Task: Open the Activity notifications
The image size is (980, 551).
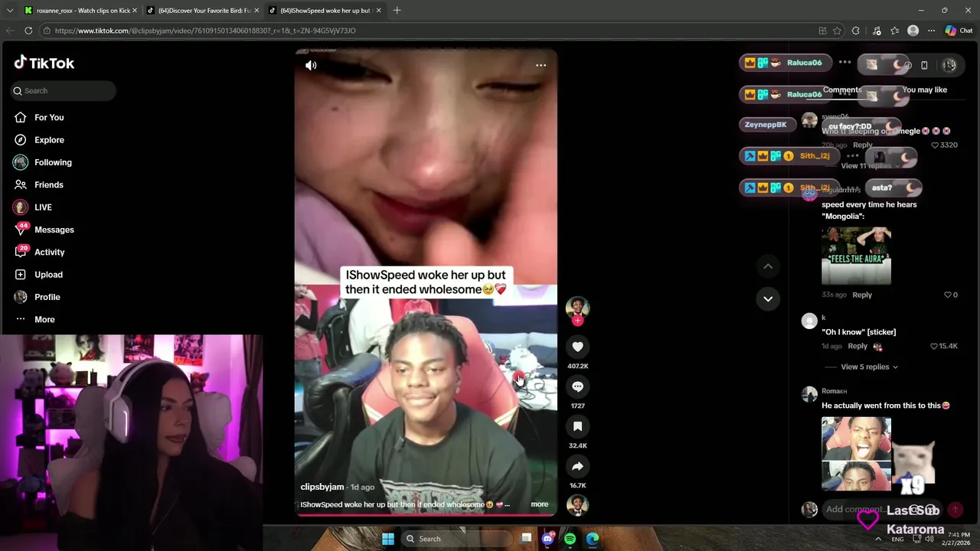Action: click(x=50, y=252)
